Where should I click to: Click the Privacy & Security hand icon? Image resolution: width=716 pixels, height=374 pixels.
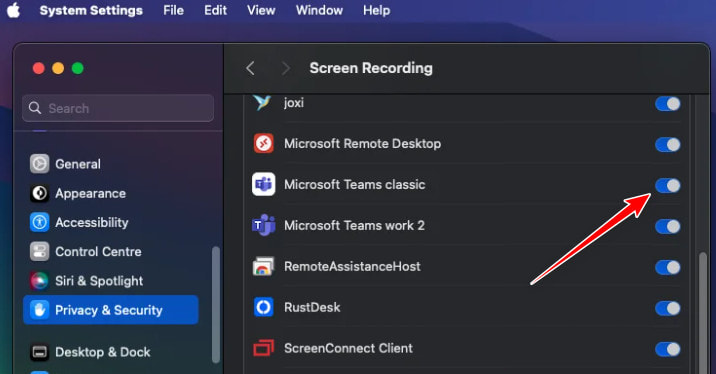coord(40,310)
